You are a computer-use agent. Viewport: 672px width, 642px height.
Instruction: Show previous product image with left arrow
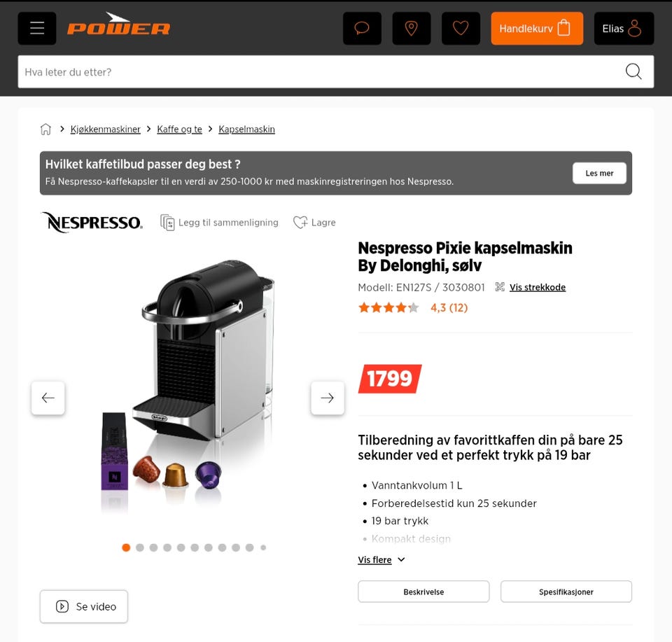48,398
